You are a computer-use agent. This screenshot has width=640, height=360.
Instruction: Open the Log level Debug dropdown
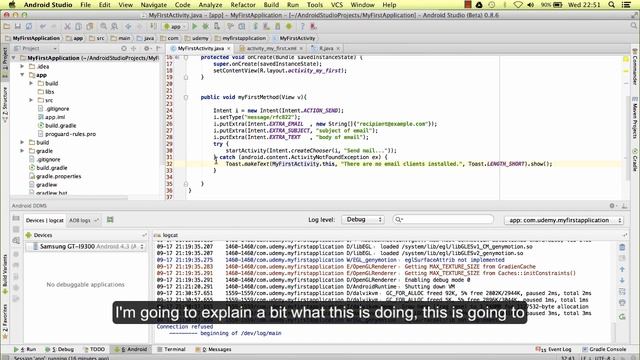(363, 220)
